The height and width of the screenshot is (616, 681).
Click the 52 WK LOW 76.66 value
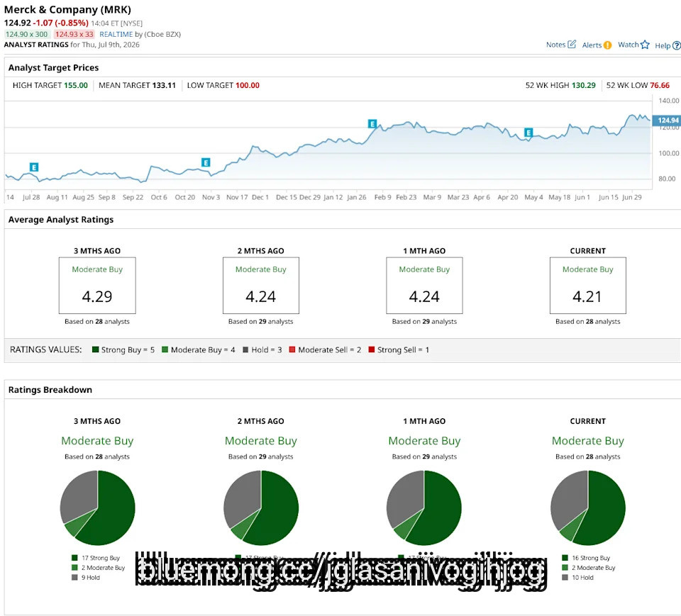point(660,86)
